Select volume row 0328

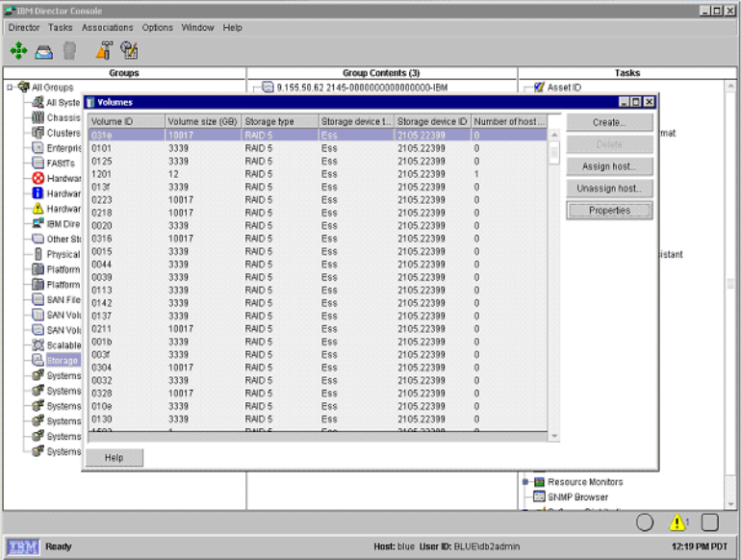click(x=318, y=394)
